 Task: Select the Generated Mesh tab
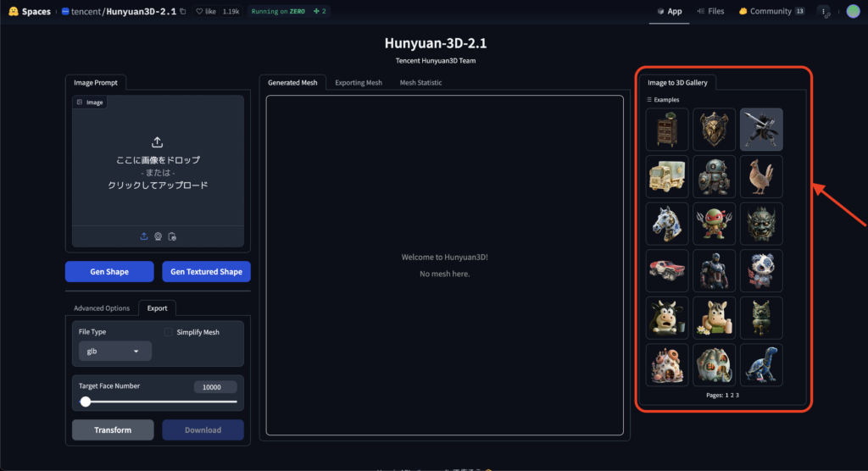[x=292, y=82]
